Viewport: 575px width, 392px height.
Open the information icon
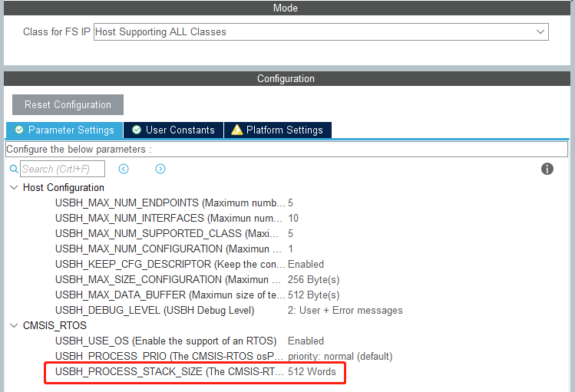(x=547, y=169)
